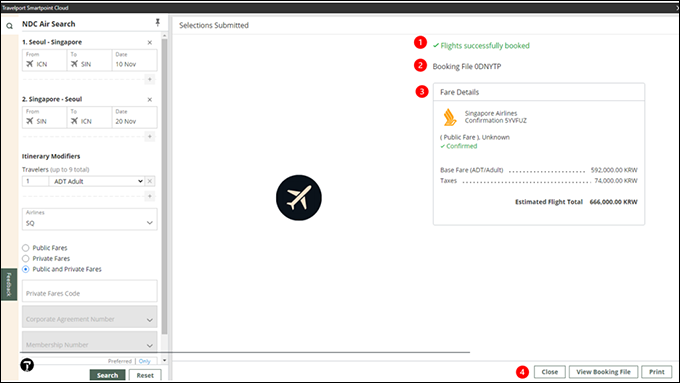Click the Confirmation 5YVFUZ text
The height and width of the screenshot is (383, 680).
tap(496, 121)
